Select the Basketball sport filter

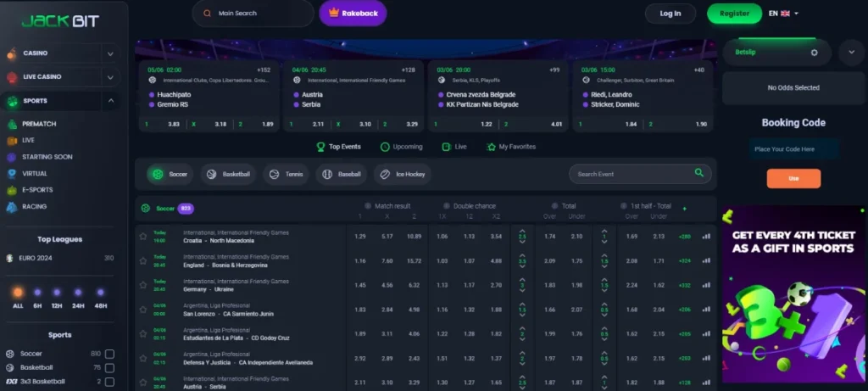(228, 174)
